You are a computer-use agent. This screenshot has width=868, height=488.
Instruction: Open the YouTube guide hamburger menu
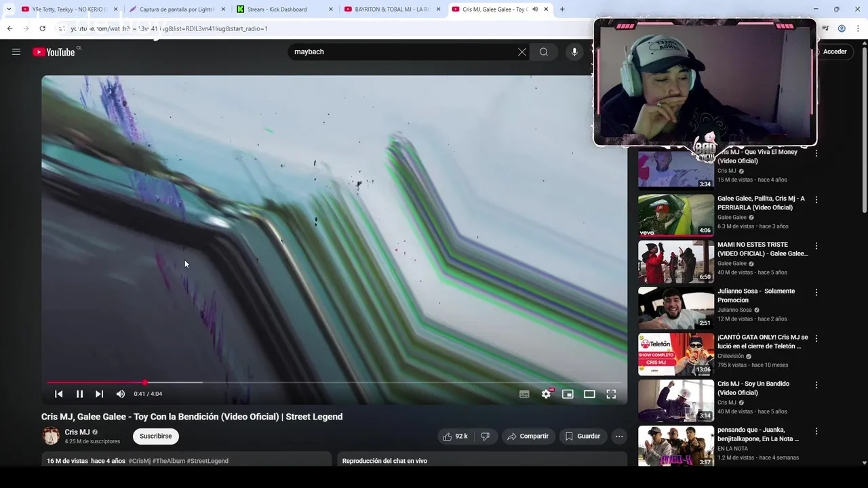[16, 52]
